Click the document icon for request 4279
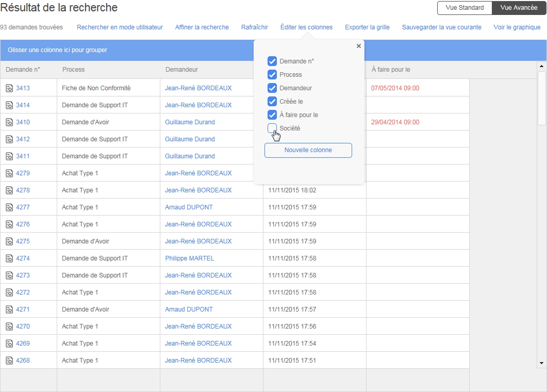Image resolution: width=547 pixels, height=392 pixels. [x=9, y=173]
